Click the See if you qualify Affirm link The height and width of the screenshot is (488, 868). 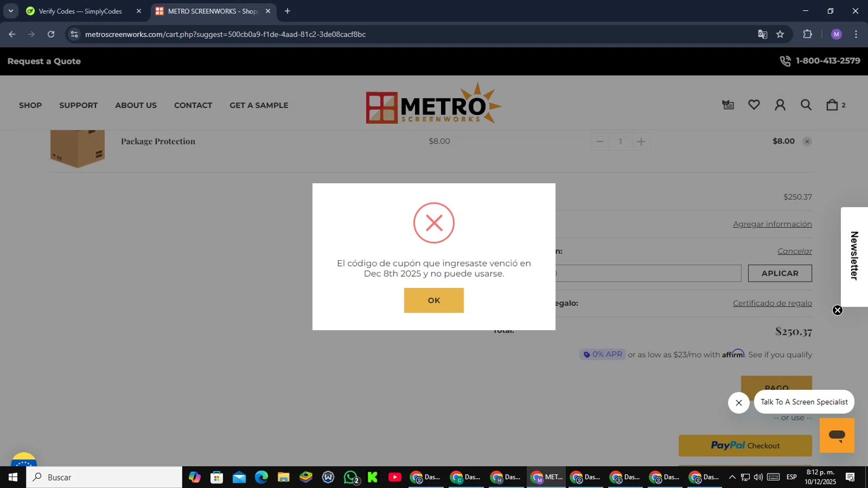coord(780,354)
